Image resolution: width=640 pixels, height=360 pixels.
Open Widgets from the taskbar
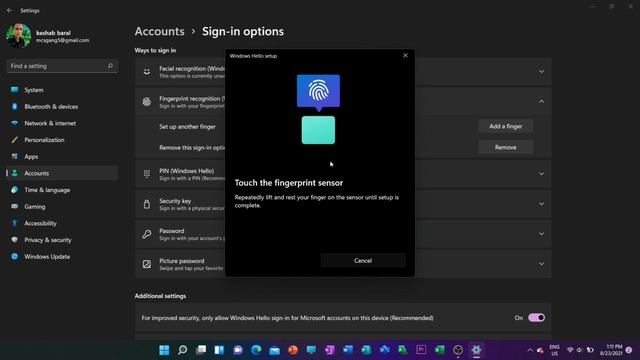[219, 350]
